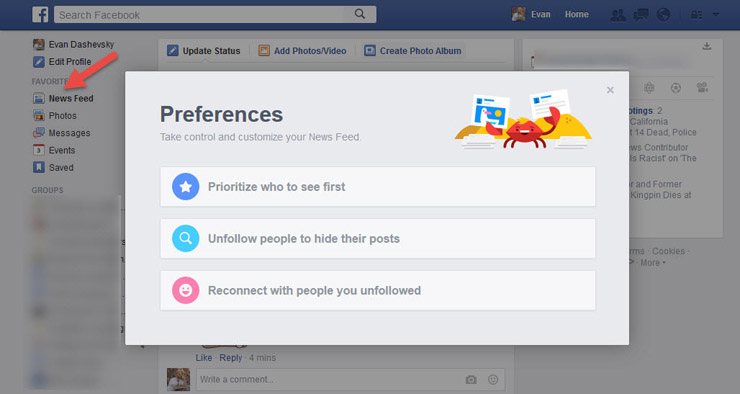Screen dimensions: 740x394
Task: Click the search magnifier icon
Action: pos(360,14)
